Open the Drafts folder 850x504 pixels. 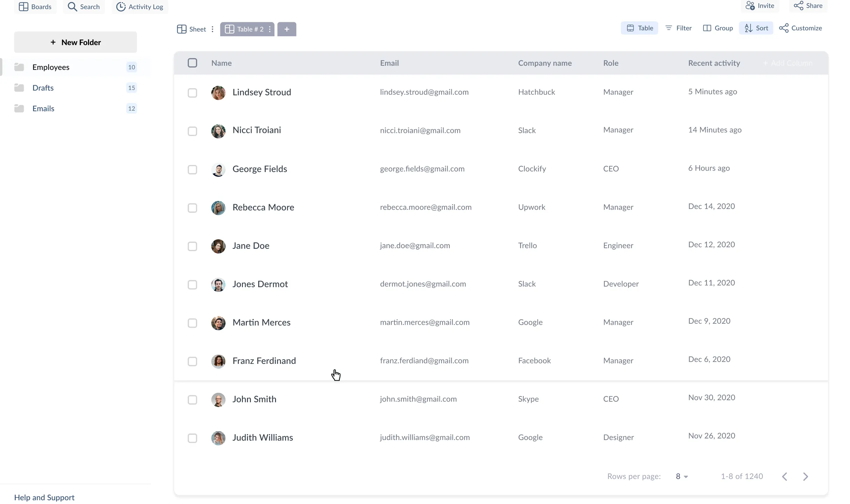point(43,88)
